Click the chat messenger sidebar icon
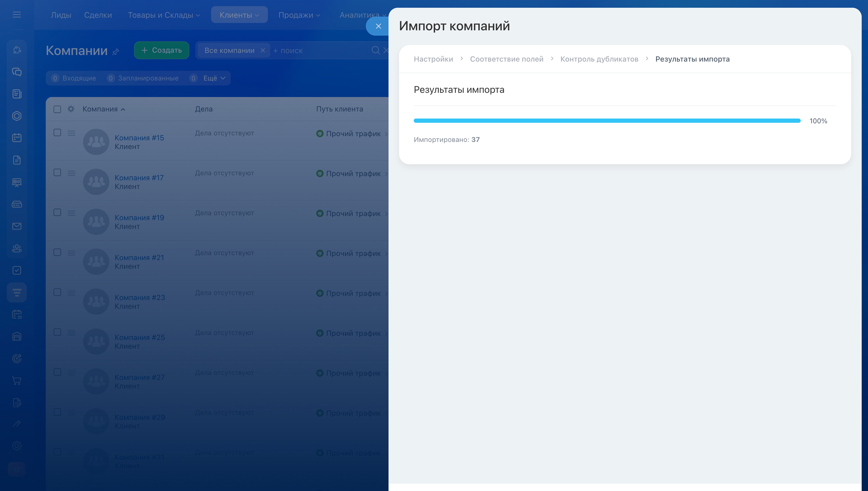Image resolution: width=868 pixels, height=491 pixels. tap(17, 72)
